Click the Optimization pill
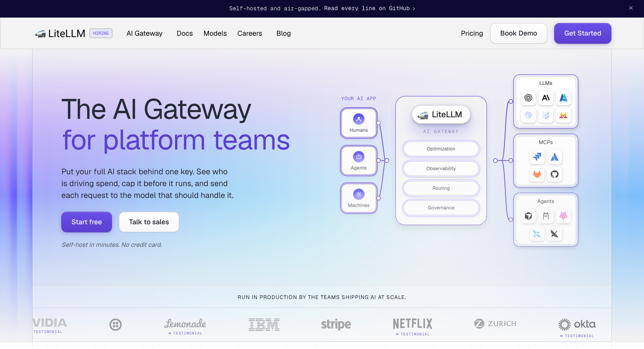The image size is (644, 349). 441,149
